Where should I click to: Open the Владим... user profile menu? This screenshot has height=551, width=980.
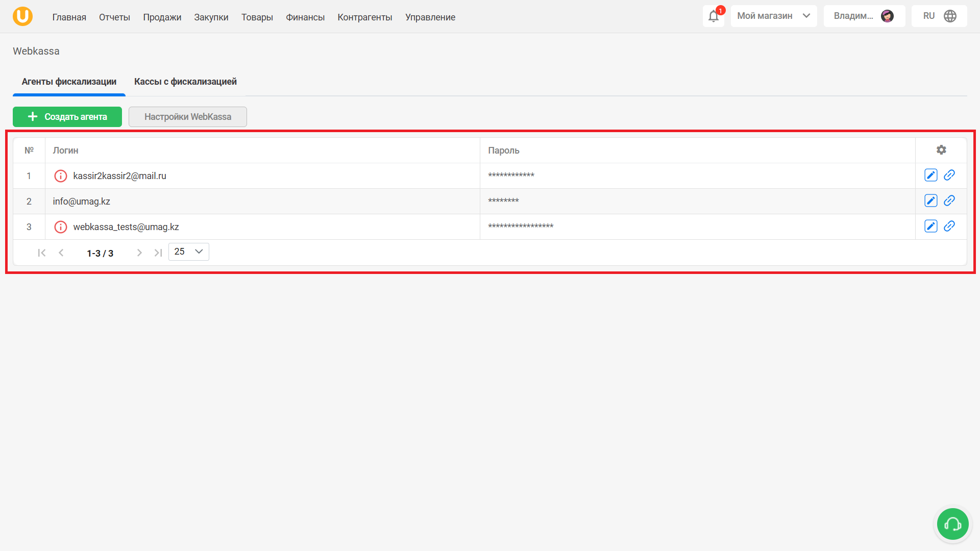coord(864,16)
